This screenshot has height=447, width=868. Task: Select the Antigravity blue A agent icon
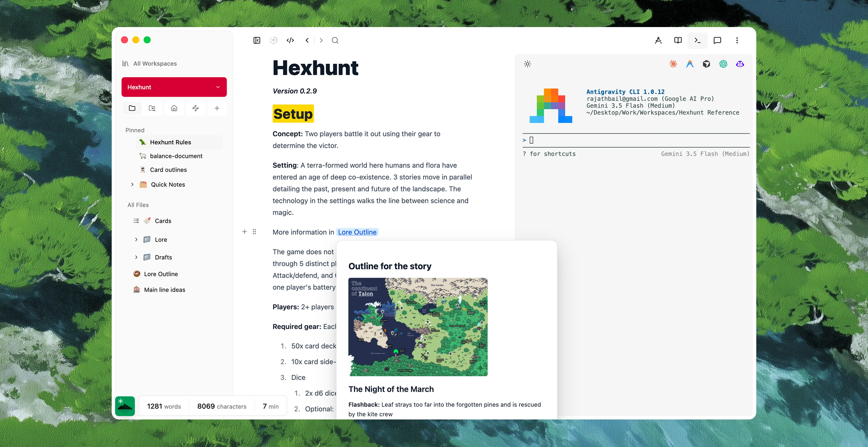coord(690,64)
